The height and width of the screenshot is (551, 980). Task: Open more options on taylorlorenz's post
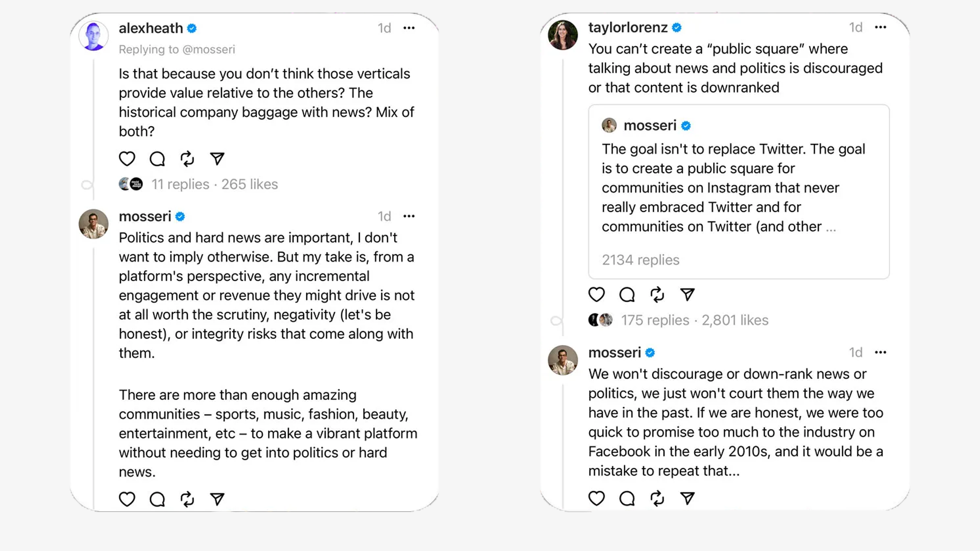tap(880, 28)
